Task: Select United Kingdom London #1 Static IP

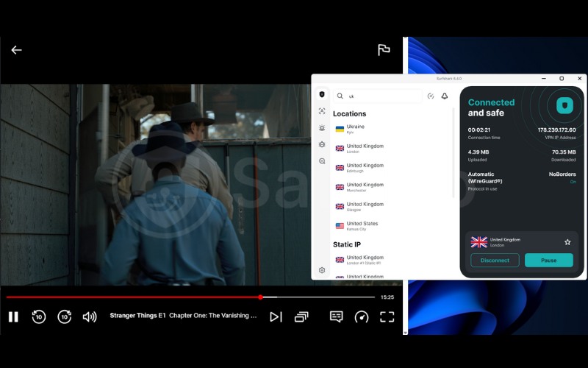Action: [392, 260]
